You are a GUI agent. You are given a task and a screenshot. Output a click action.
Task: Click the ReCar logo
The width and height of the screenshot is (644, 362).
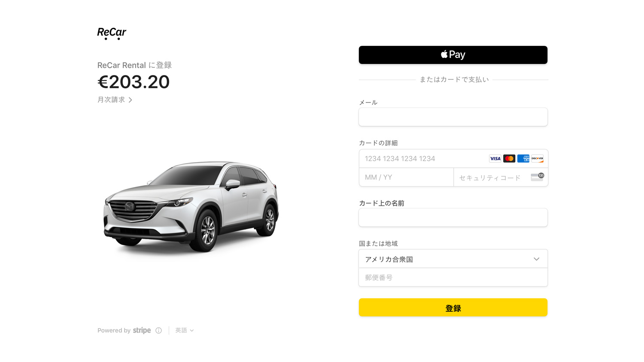[112, 33]
